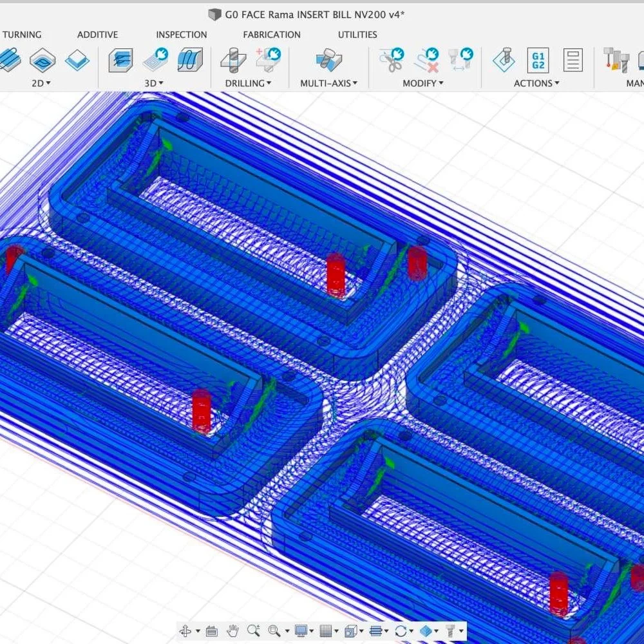
Task: Open the Zoom Window dropdown arrow
Action: click(287, 631)
